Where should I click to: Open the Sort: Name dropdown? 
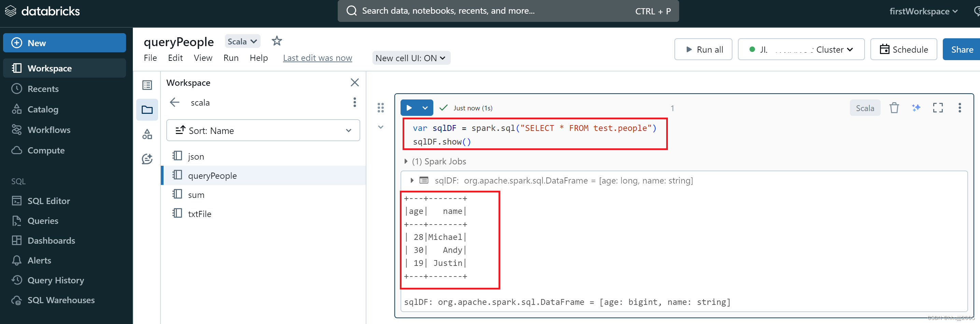pyautogui.click(x=263, y=130)
